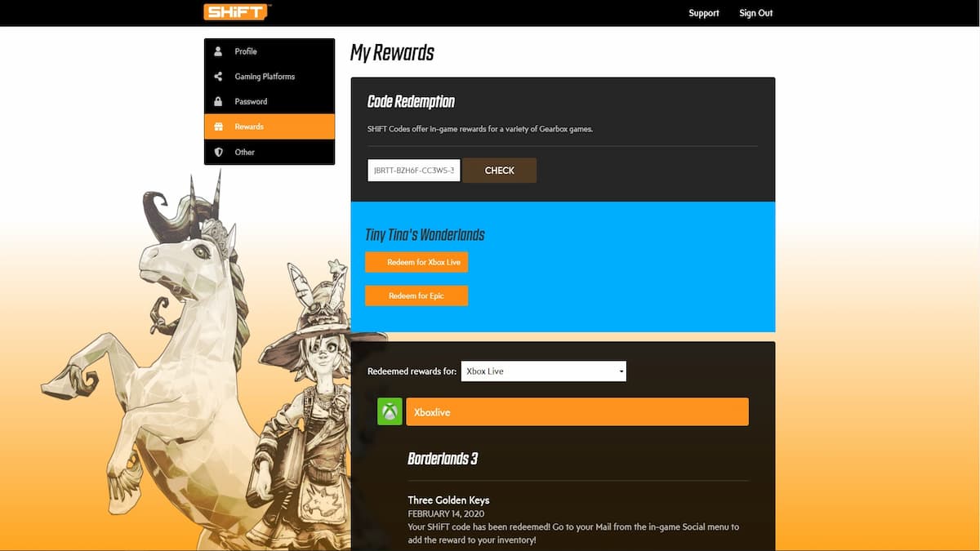Click Redeem for Xbox Live button
This screenshot has width=980, height=551.
point(416,262)
